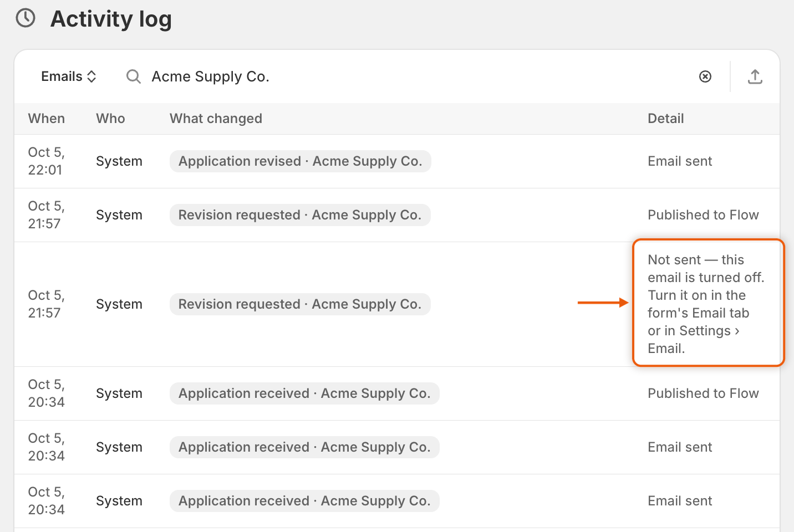Click the magnifying glass search icon
This screenshot has width=794, height=532.
coord(133,76)
